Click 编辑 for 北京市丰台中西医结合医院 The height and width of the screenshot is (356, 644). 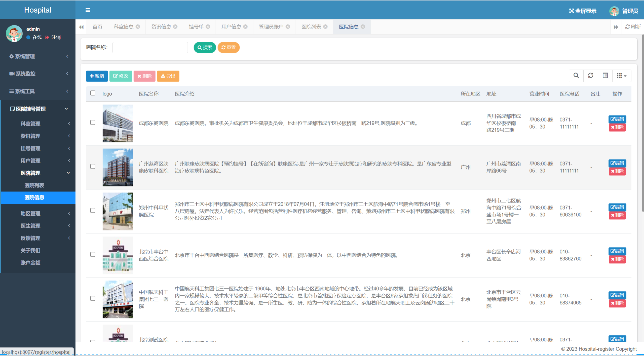(x=617, y=251)
